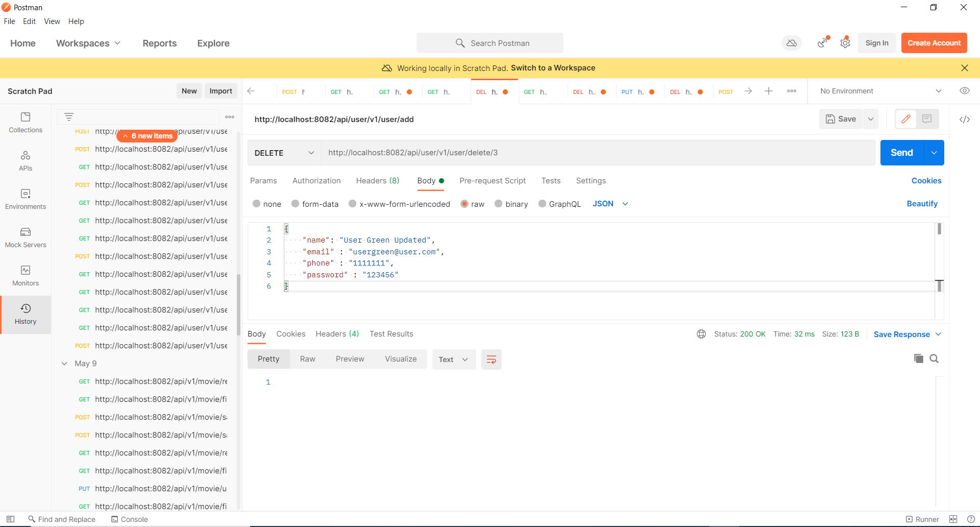
Task: Click the edit pencil icon
Action: tap(906, 119)
